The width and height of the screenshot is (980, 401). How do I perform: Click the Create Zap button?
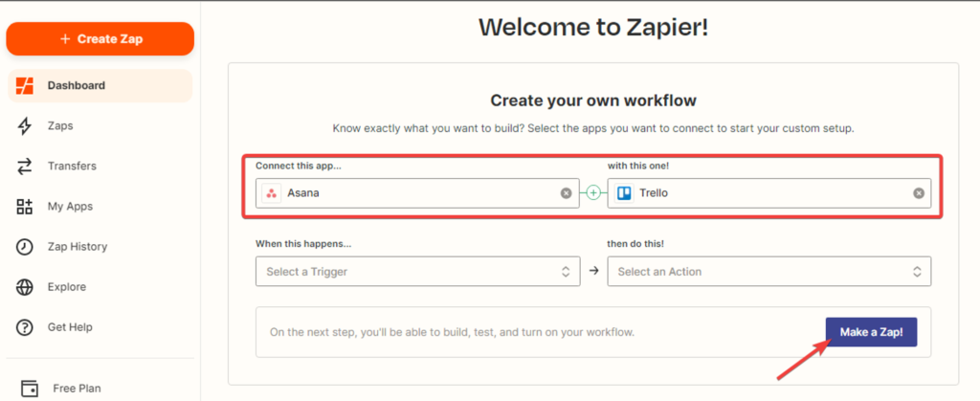click(x=100, y=39)
